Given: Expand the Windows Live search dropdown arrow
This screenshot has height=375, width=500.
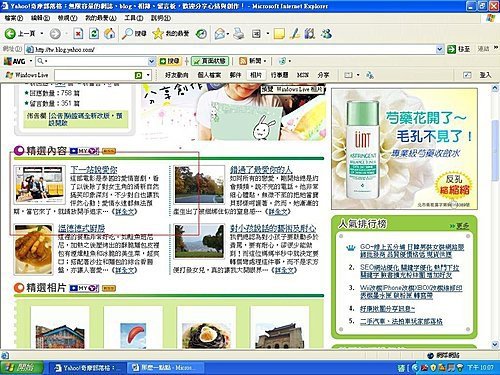Looking at the screenshot, I should [148, 75].
